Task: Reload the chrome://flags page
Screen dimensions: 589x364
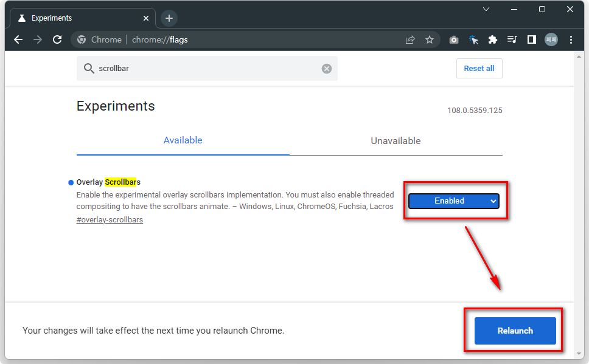Action: 57,39
